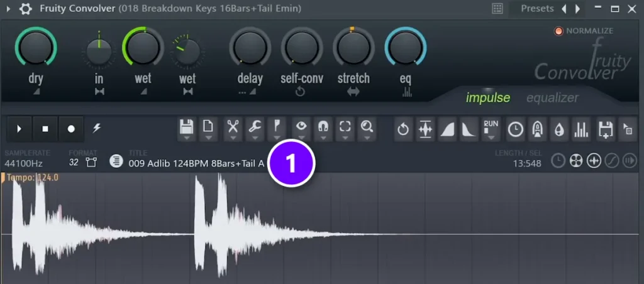This screenshot has width=644, height=284.
Task: Open the scissors edit menu
Action: [233, 129]
